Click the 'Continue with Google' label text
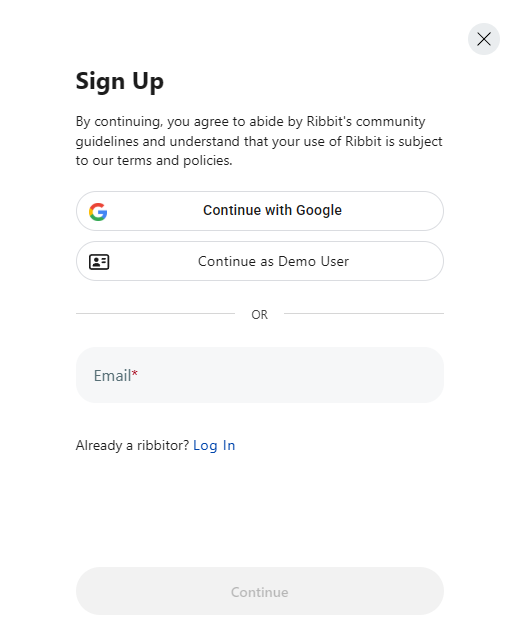The height and width of the screenshot is (638, 522). click(x=272, y=210)
